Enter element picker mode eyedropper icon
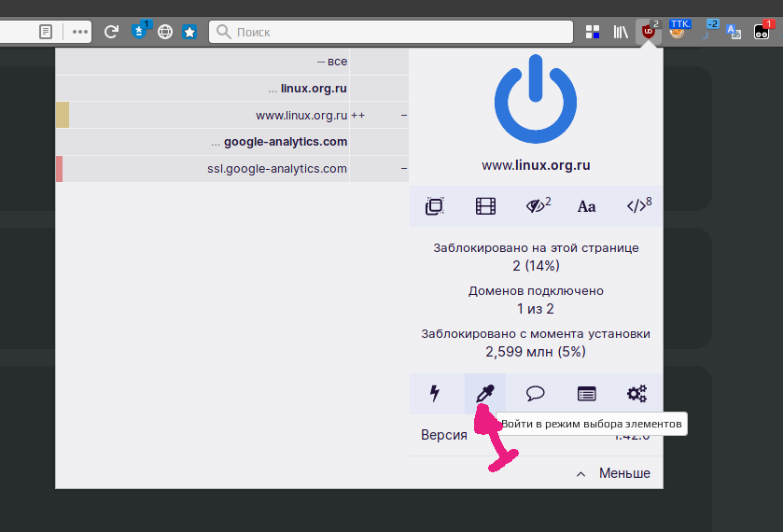Viewport: 783px width, 532px height. click(485, 394)
